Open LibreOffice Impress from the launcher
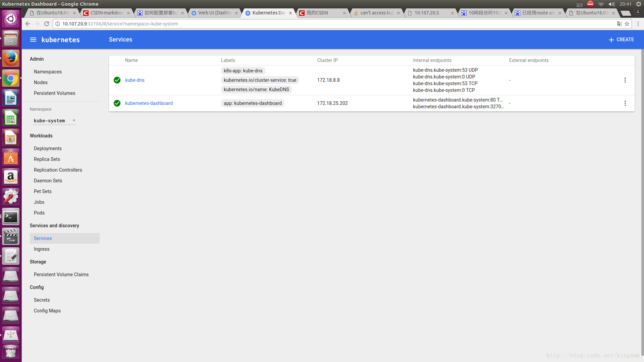 11,138
